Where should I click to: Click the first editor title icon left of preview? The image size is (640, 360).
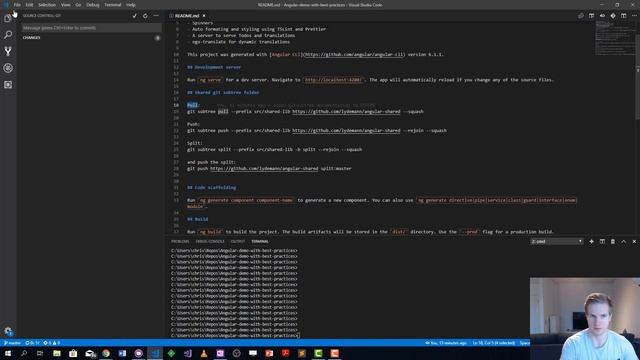(581, 16)
